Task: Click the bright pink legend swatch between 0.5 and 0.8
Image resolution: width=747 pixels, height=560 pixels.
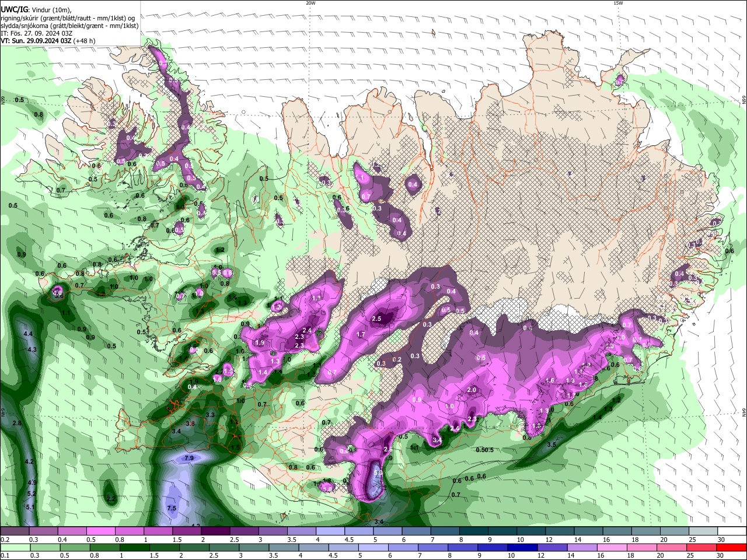Action: click(x=100, y=531)
